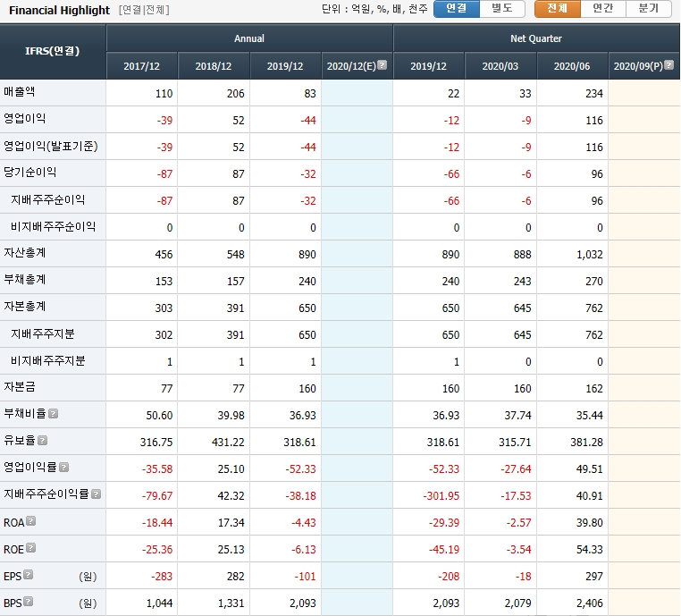Click the 234 sales value for 2020/06
Image resolution: width=681 pixels, height=616 pixels.
pos(593,93)
